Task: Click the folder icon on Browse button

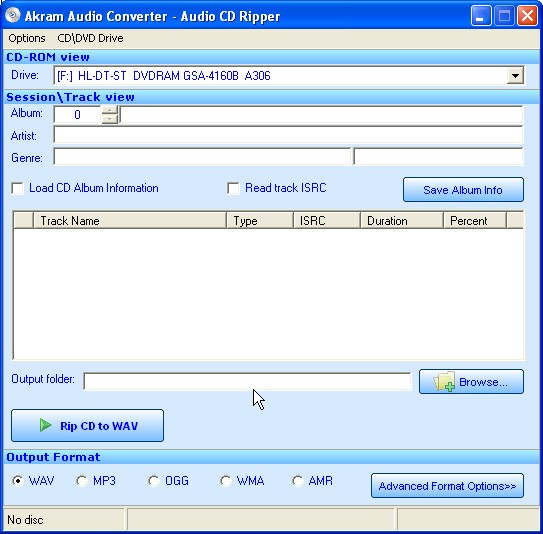Action: (444, 382)
